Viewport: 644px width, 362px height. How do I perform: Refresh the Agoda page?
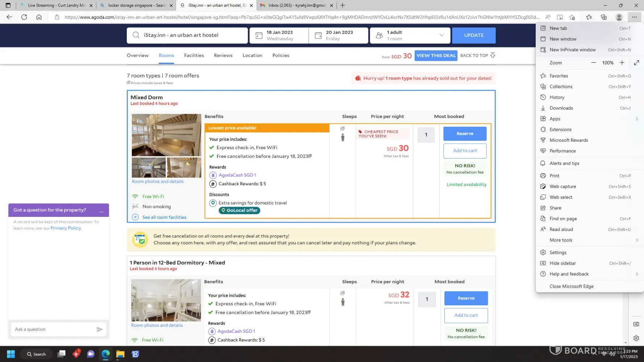click(x=24, y=17)
